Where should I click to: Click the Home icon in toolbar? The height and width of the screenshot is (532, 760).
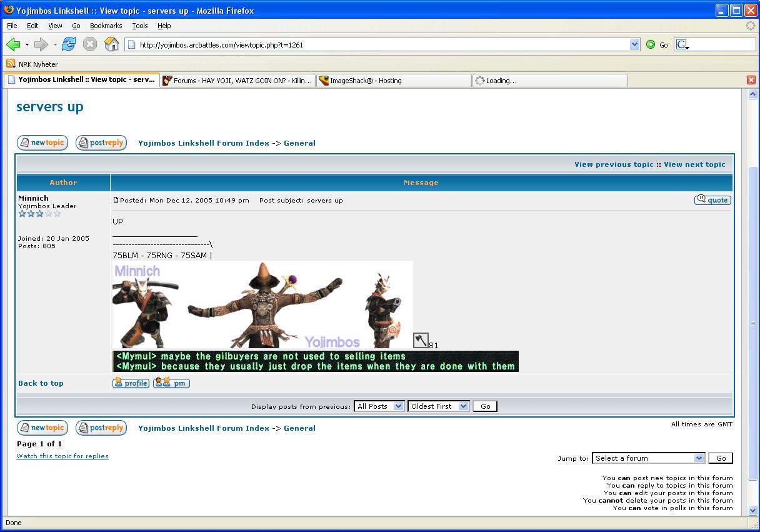pos(111,44)
